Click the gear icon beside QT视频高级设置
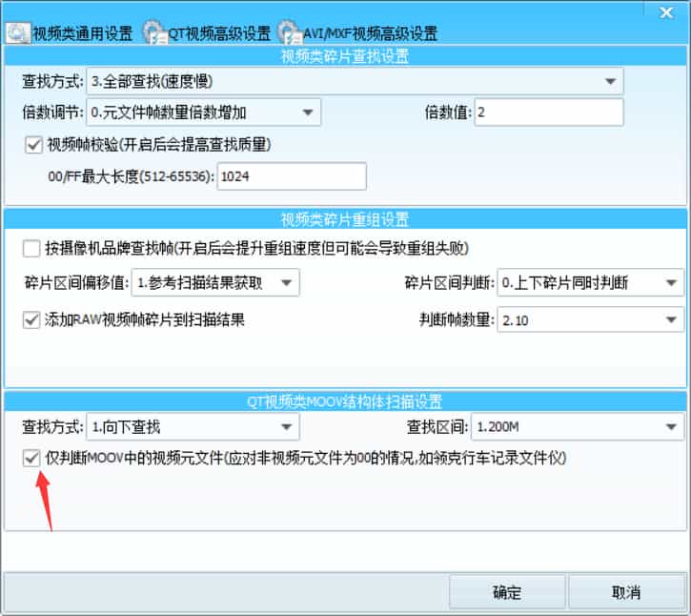691x616 pixels. [x=154, y=32]
